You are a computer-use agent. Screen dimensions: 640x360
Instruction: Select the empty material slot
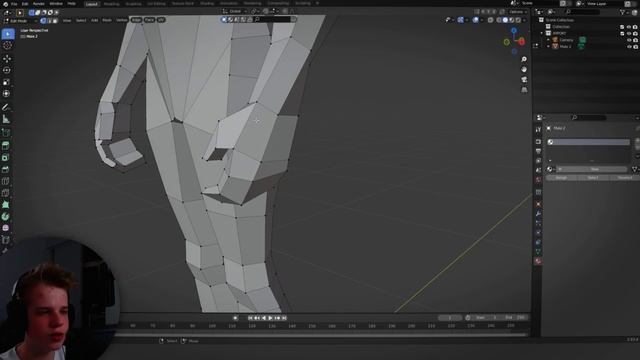click(x=588, y=142)
